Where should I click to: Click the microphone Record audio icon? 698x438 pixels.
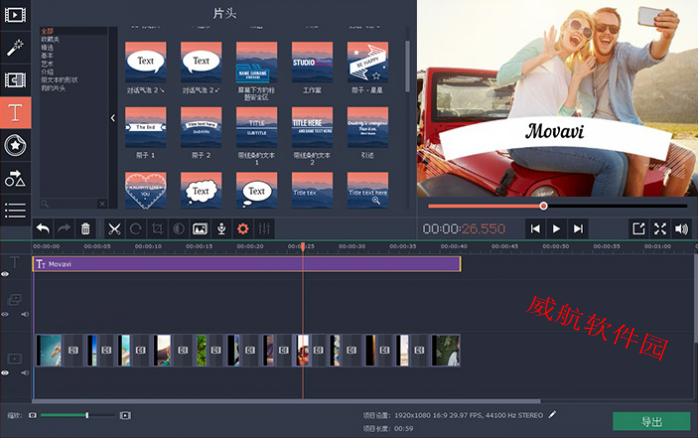pos(221,229)
